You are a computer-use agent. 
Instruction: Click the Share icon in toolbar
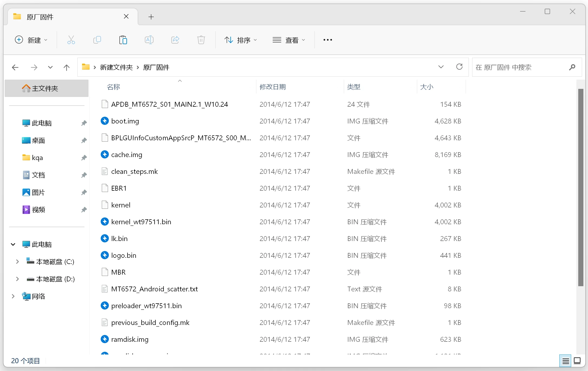pyautogui.click(x=175, y=40)
